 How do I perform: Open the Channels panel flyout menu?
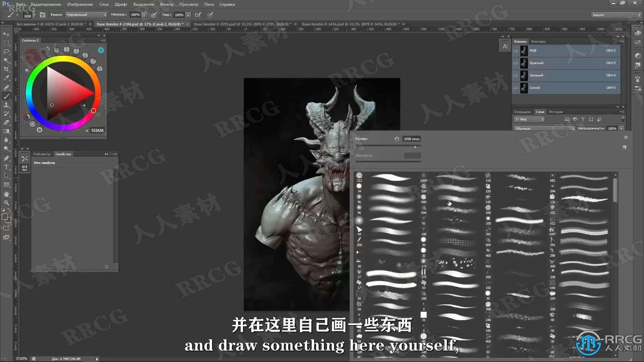point(622,41)
